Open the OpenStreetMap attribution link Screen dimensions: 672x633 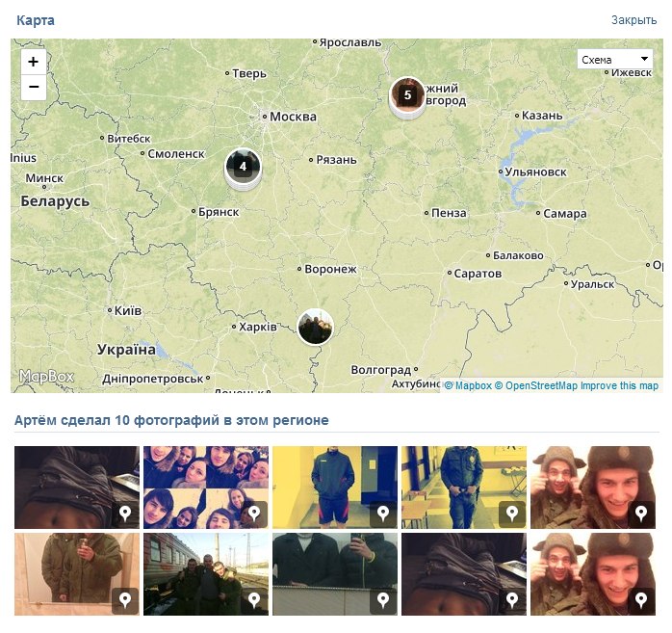click(536, 385)
